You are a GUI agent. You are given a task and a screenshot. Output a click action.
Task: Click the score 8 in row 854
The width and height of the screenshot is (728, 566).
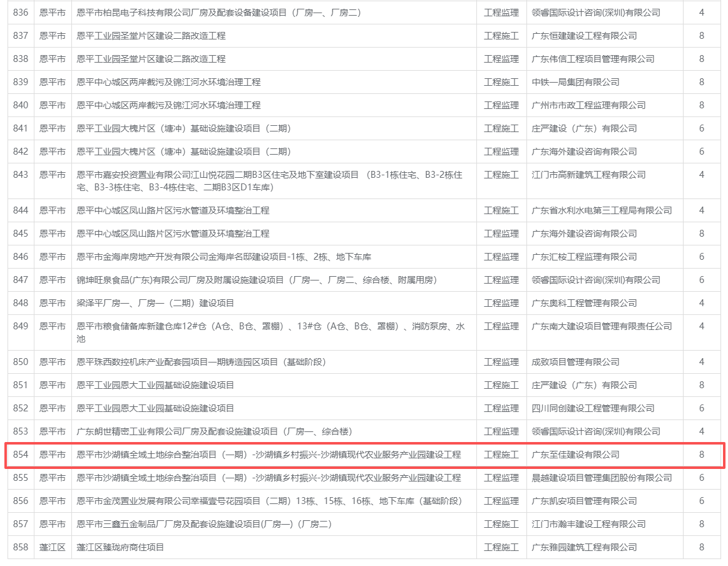702,456
